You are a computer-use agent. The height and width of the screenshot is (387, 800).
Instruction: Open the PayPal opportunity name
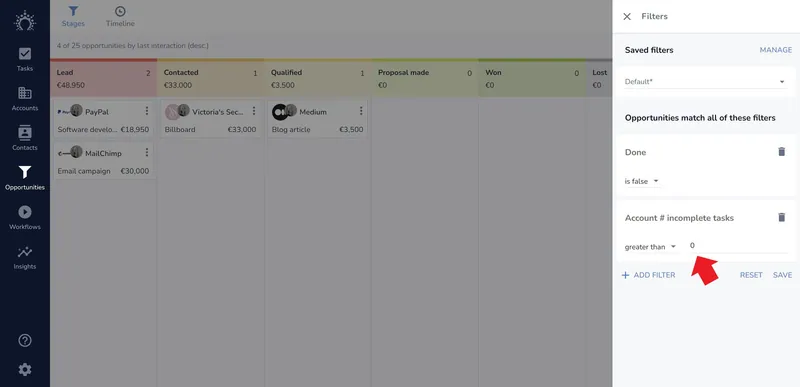click(x=97, y=112)
